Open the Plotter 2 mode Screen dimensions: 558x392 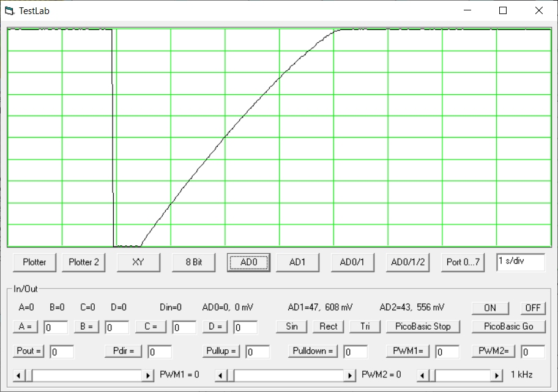tap(84, 262)
